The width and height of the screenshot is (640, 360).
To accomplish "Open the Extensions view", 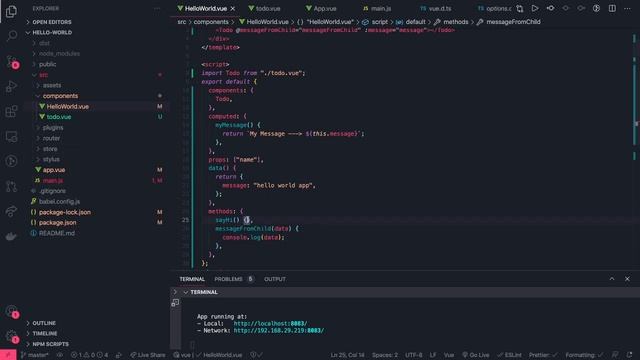I will (11, 111).
